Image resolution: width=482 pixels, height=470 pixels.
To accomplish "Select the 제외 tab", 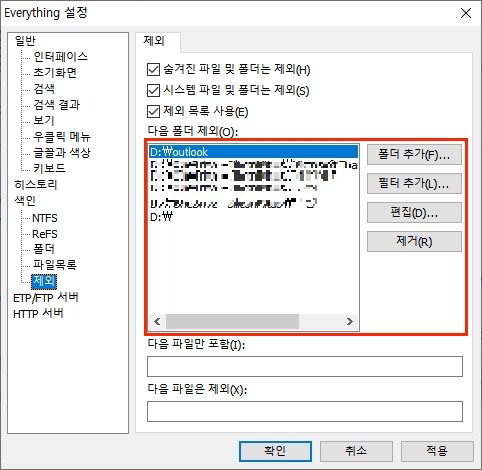I will pos(158,41).
